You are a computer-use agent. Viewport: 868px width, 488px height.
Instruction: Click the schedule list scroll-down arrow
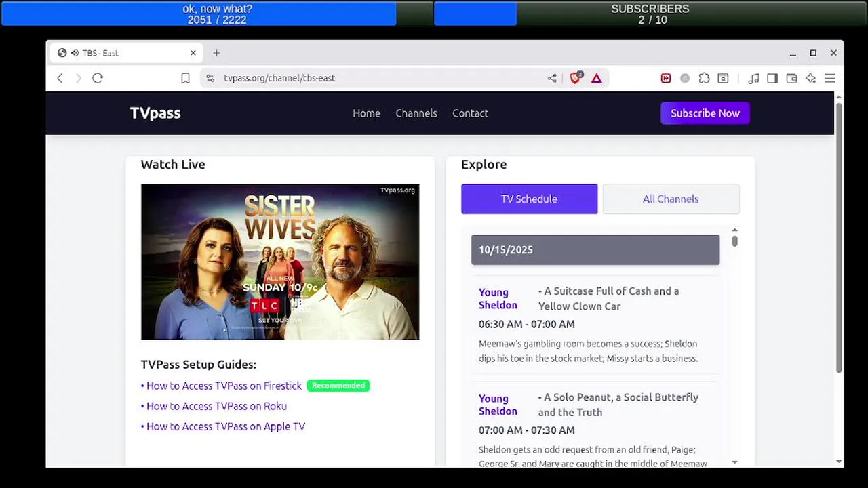[x=734, y=462]
